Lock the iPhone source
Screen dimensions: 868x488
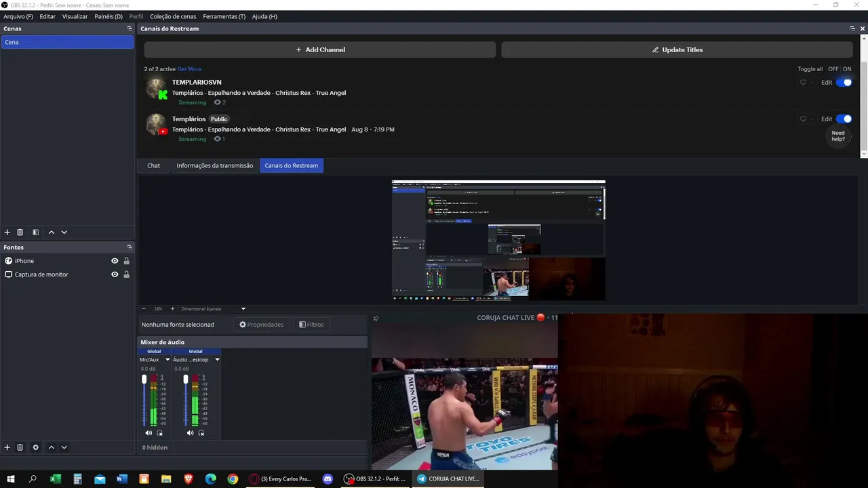coord(126,261)
